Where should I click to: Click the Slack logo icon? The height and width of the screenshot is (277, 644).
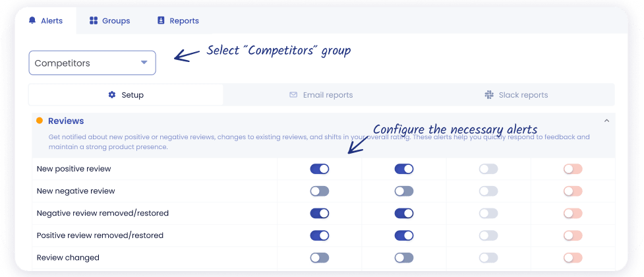[489, 95]
